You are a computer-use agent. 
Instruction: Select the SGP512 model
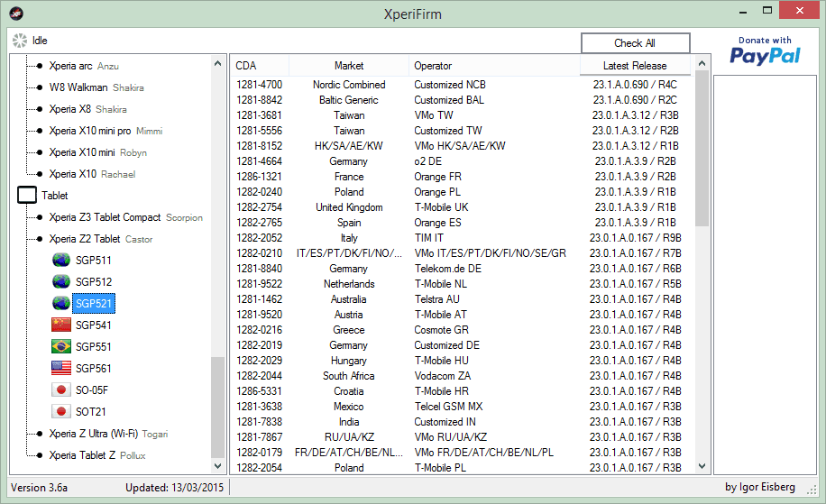tap(93, 282)
